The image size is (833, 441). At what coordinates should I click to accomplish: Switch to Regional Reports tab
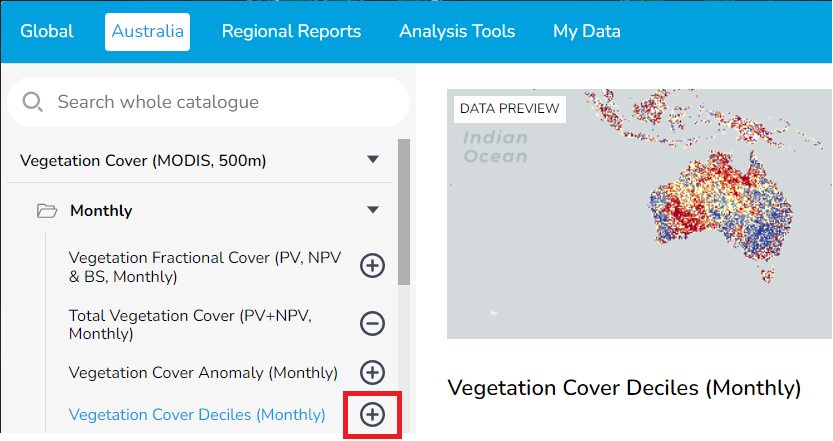click(x=291, y=32)
